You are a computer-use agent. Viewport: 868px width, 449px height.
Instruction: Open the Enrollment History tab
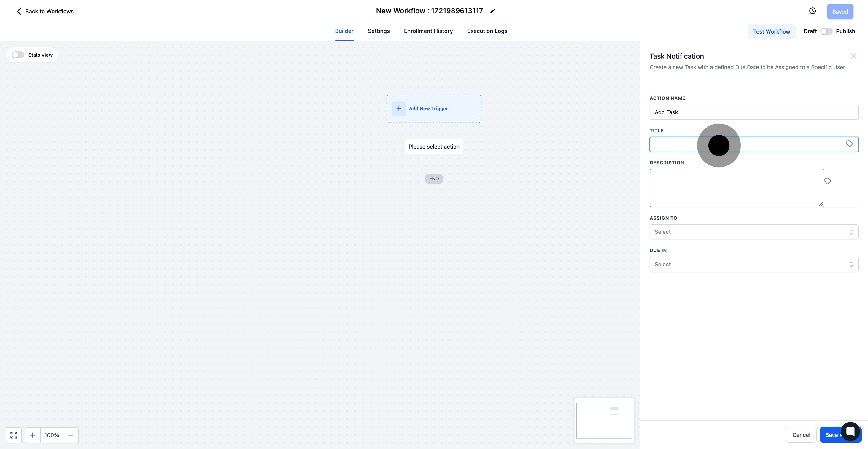coord(428,31)
